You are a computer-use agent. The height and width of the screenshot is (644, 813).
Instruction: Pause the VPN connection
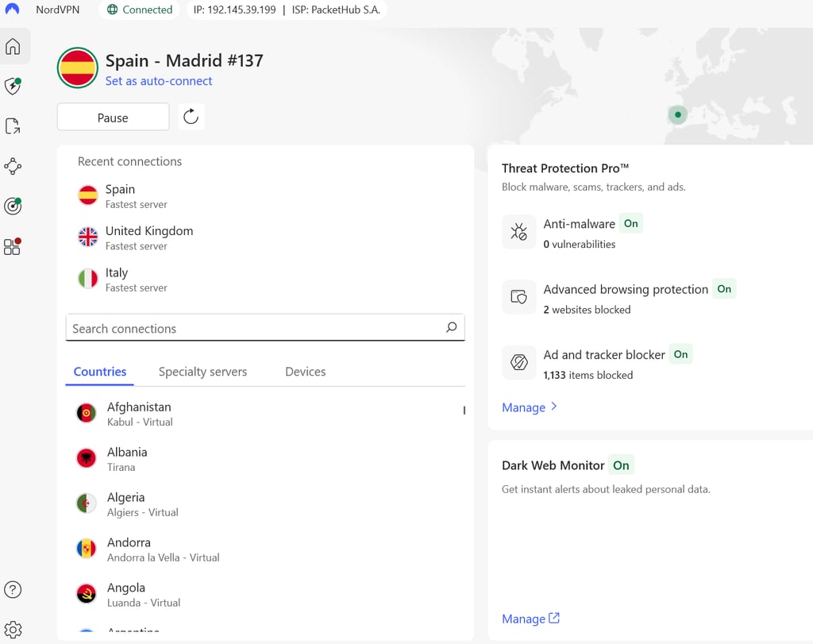[x=113, y=118]
